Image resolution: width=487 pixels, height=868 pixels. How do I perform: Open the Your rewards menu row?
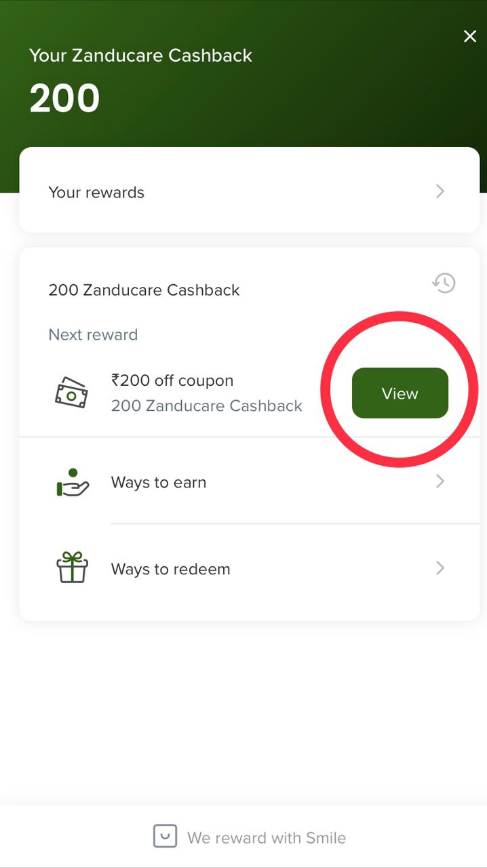(249, 192)
